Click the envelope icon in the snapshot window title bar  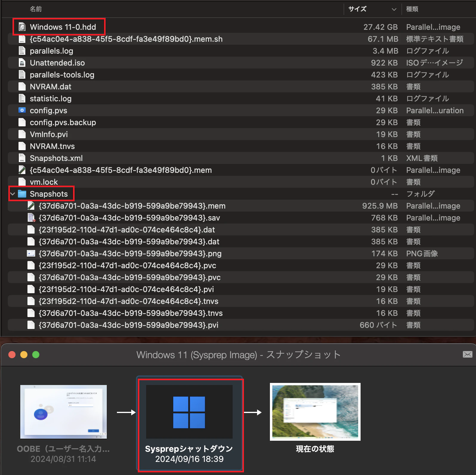[x=467, y=354]
